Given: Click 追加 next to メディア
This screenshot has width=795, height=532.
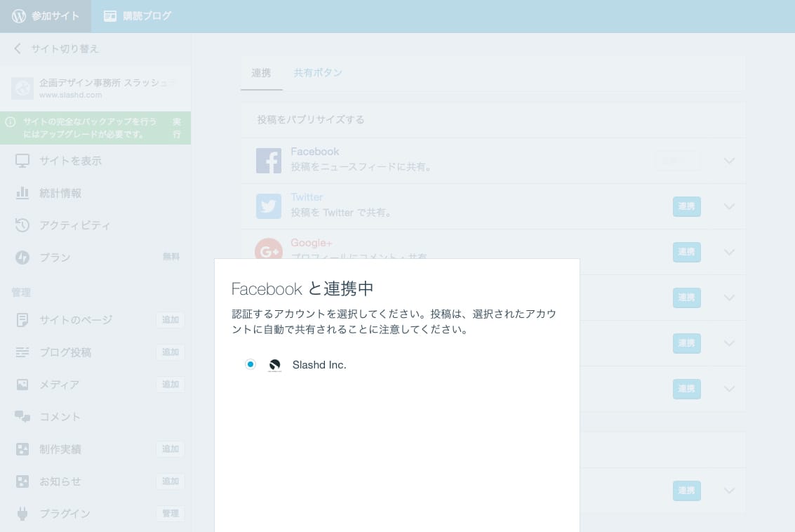Looking at the screenshot, I should click(x=171, y=385).
